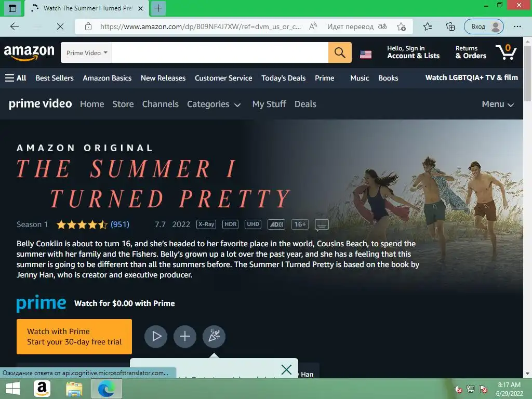Focus the Amazon search input field
The width and height of the screenshot is (532, 399).
coord(220,52)
